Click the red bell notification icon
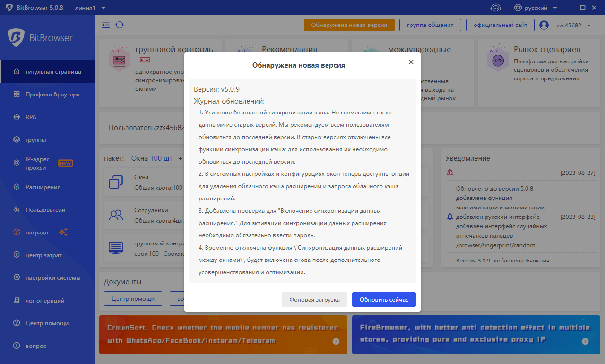Viewport: 605px width, 364px height. pyautogui.click(x=449, y=173)
